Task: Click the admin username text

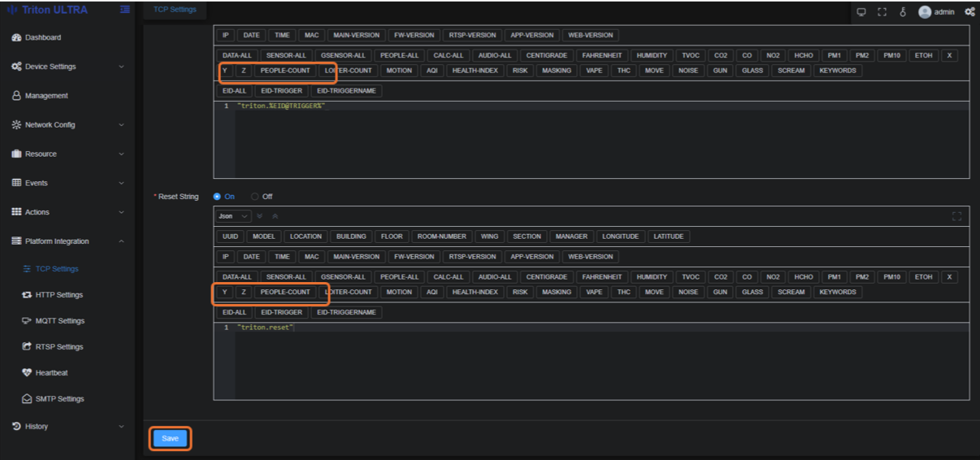Action: [944, 12]
